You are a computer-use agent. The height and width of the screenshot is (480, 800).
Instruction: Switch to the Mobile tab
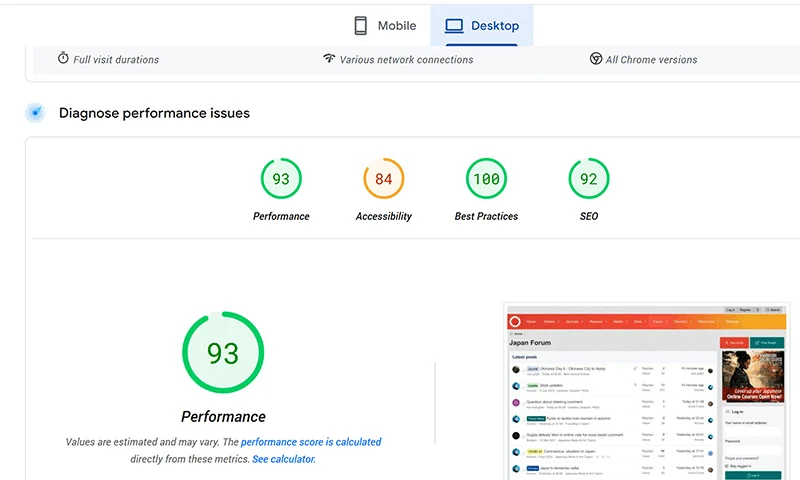pyautogui.click(x=385, y=26)
